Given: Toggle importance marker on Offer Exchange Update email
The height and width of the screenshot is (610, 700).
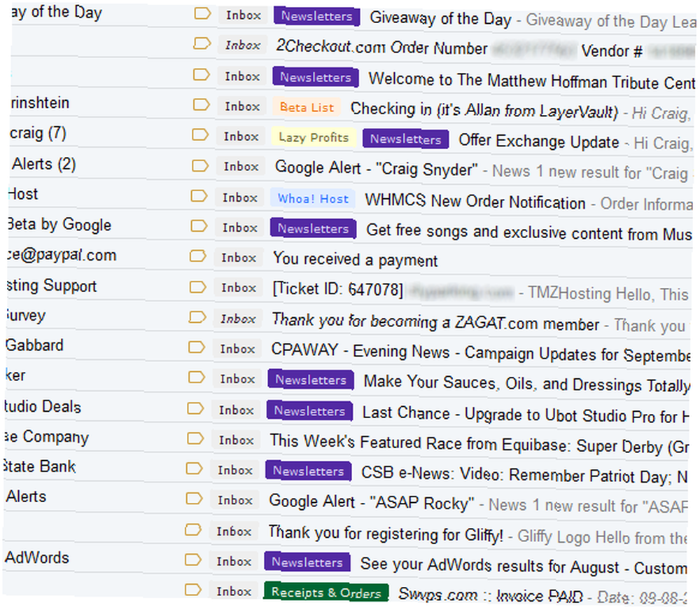Looking at the screenshot, I should pyautogui.click(x=200, y=134).
